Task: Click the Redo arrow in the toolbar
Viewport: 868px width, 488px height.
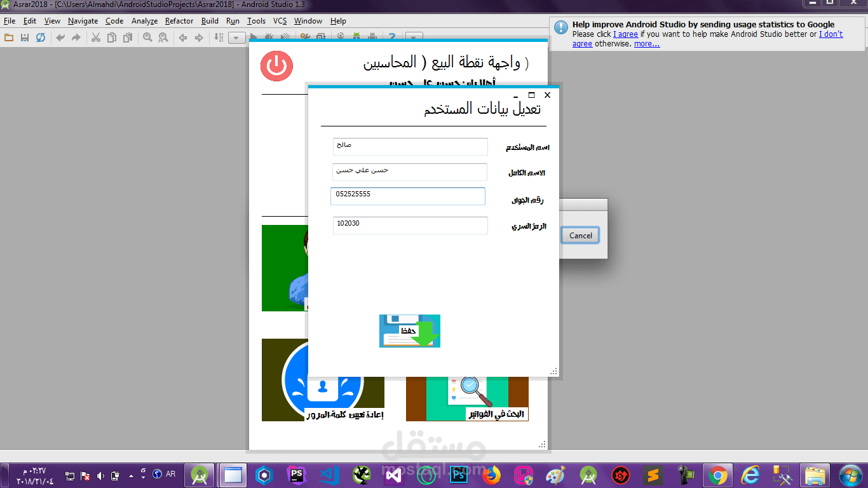Action: pyautogui.click(x=76, y=37)
